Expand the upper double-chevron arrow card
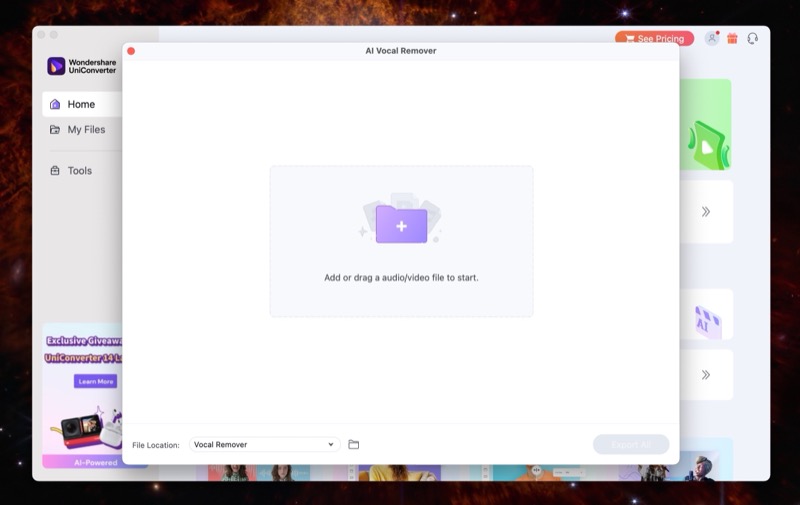This screenshot has width=800, height=505. pyautogui.click(x=706, y=212)
